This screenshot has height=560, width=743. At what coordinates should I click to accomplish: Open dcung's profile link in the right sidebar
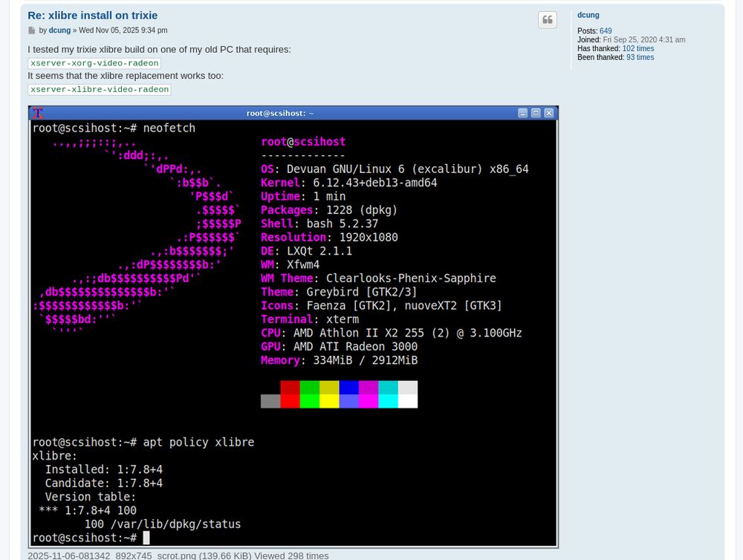tap(588, 15)
